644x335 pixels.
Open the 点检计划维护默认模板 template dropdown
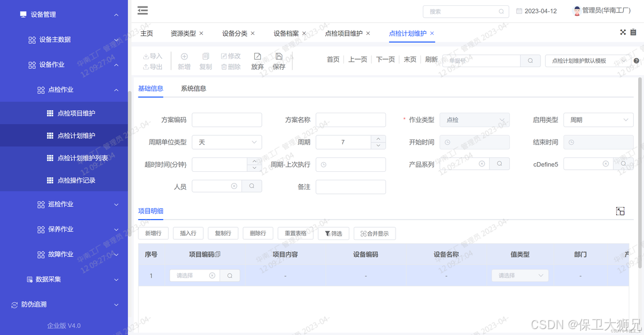[x=588, y=61]
